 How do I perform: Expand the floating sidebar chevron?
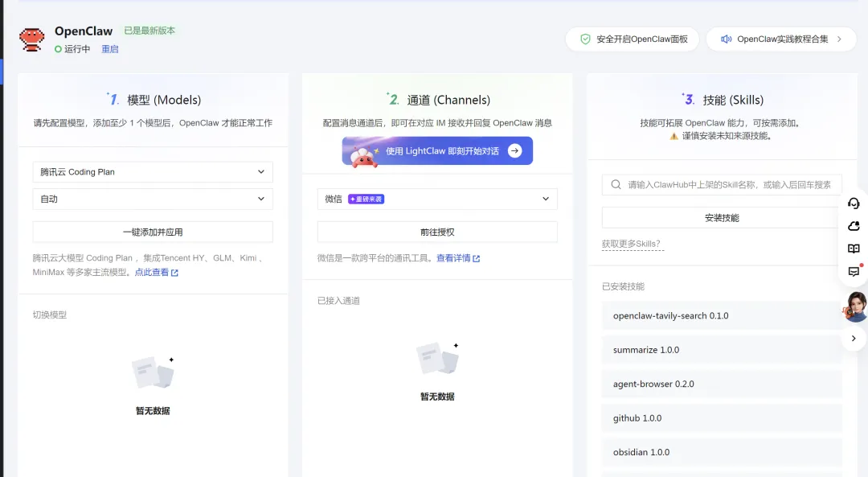(854, 339)
